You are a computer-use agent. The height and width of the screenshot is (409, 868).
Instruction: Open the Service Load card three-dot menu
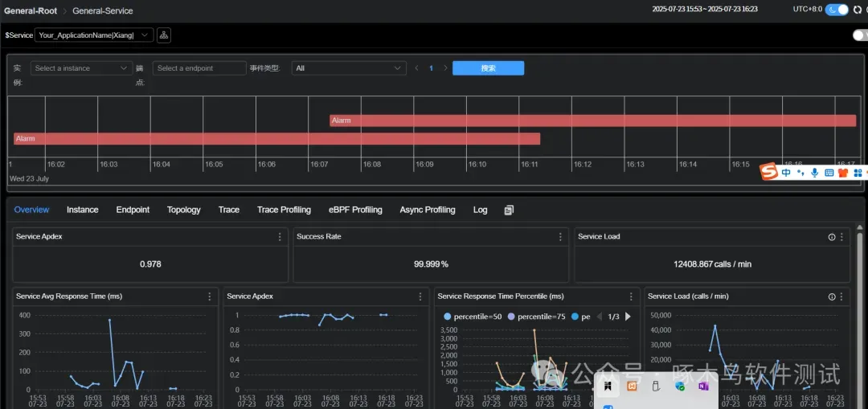842,236
